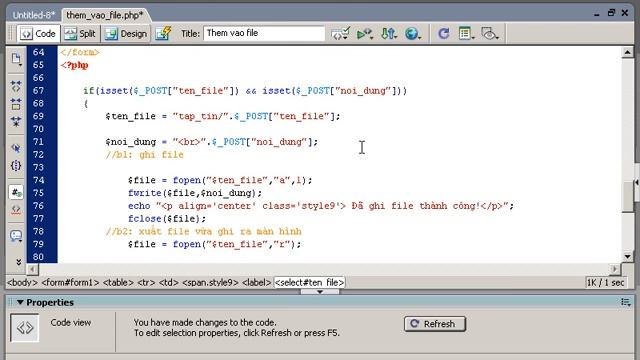Select the them_vao_file.php document tab
The height and width of the screenshot is (360, 640).
coord(105,15)
